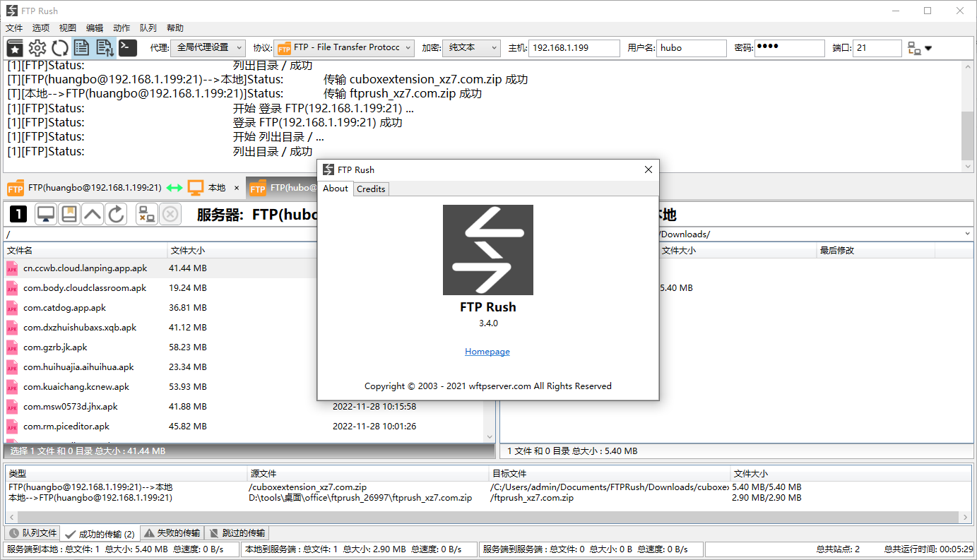The image size is (977, 560).
Task: Click pane number 1 indicator icon
Action: click(x=18, y=214)
